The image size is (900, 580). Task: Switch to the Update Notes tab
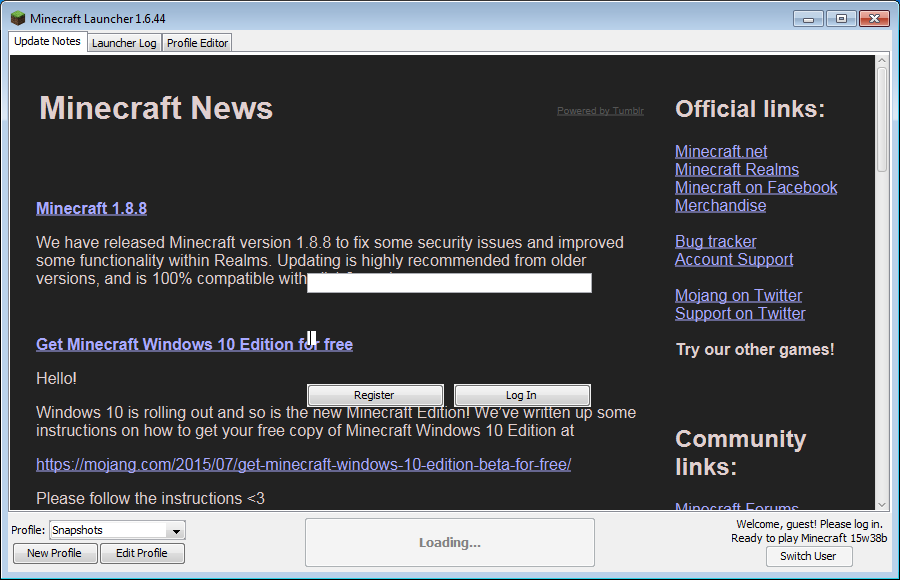point(47,41)
